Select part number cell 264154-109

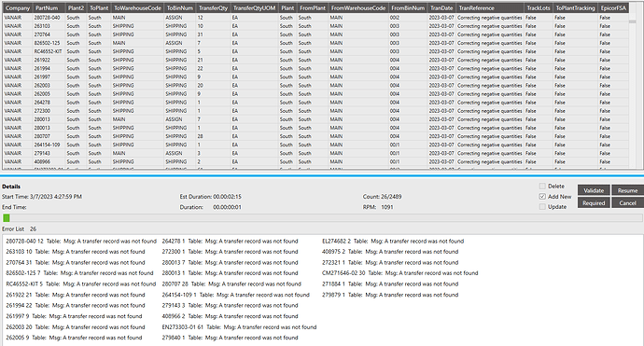point(49,145)
